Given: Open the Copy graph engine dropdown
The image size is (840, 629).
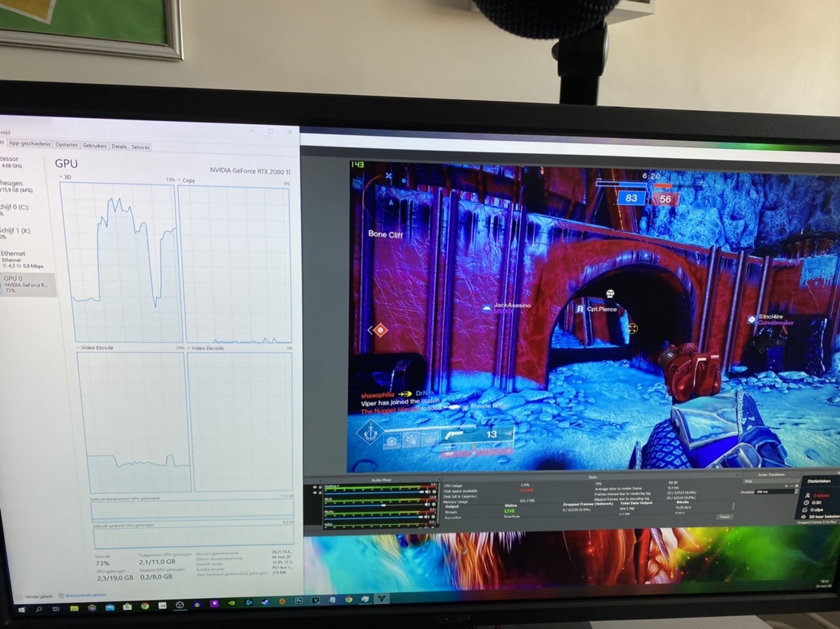Looking at the screenshot, I should (x=186, y=180).
